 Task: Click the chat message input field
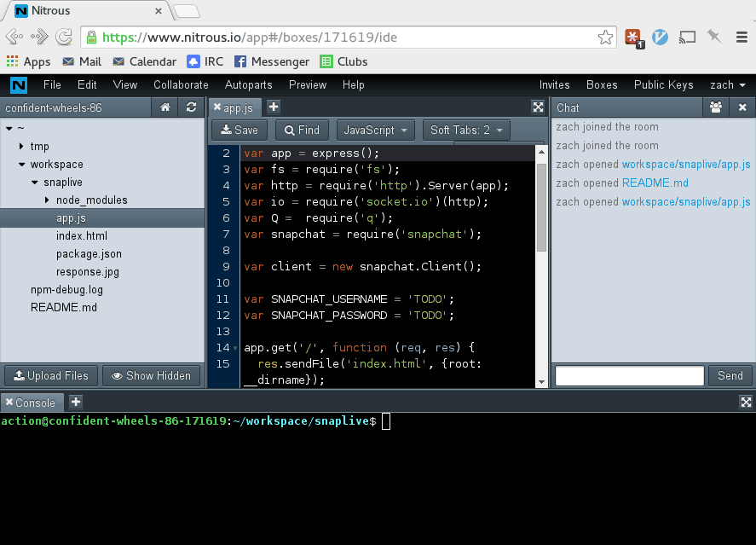[x=630, y=376]
